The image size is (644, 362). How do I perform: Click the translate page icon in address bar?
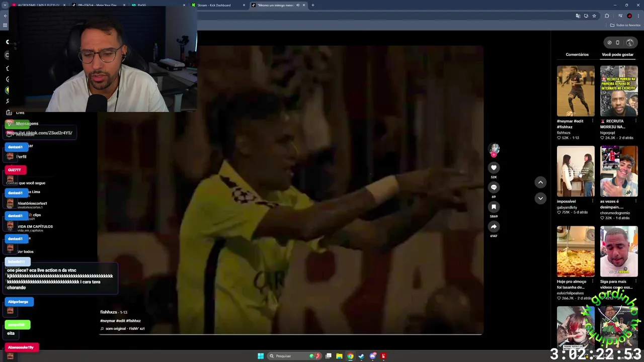coord(578,16)
